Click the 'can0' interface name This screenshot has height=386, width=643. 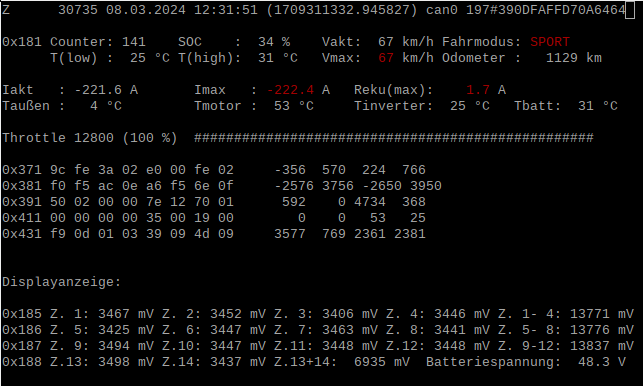point(442,9)
